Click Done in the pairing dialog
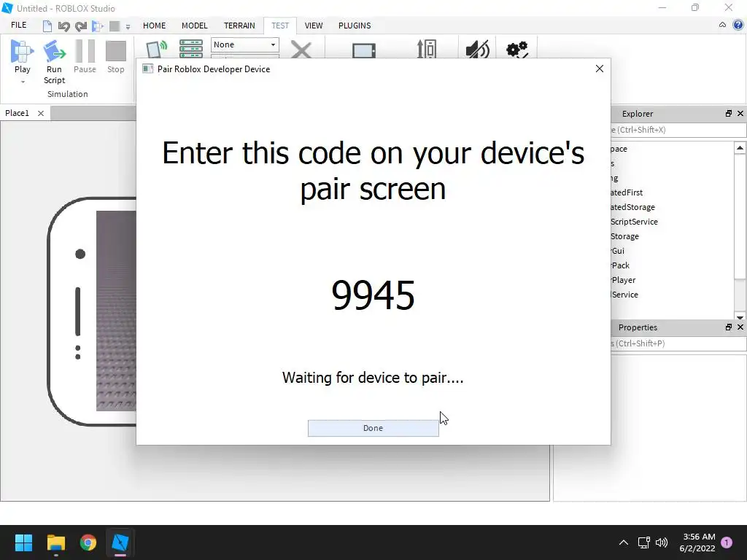747x560 pixels. tap(373, 428)
